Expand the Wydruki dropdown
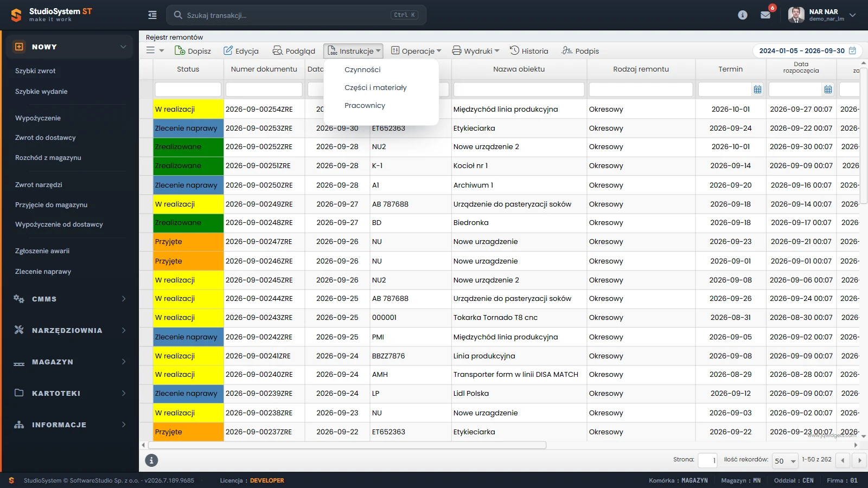Viewport: 868px width, 488px height. pyautogui.click(x=476, y=51)
